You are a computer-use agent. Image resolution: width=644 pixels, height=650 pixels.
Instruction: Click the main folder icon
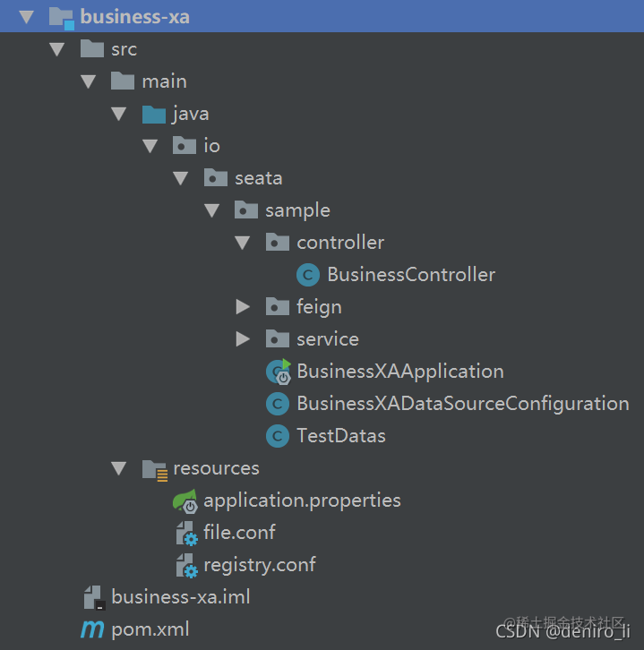coord(123,81)
